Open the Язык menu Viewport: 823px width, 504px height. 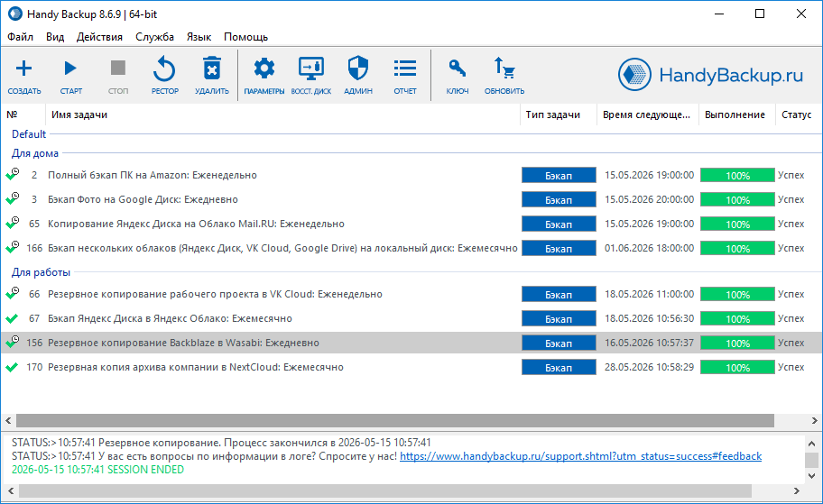199,37
